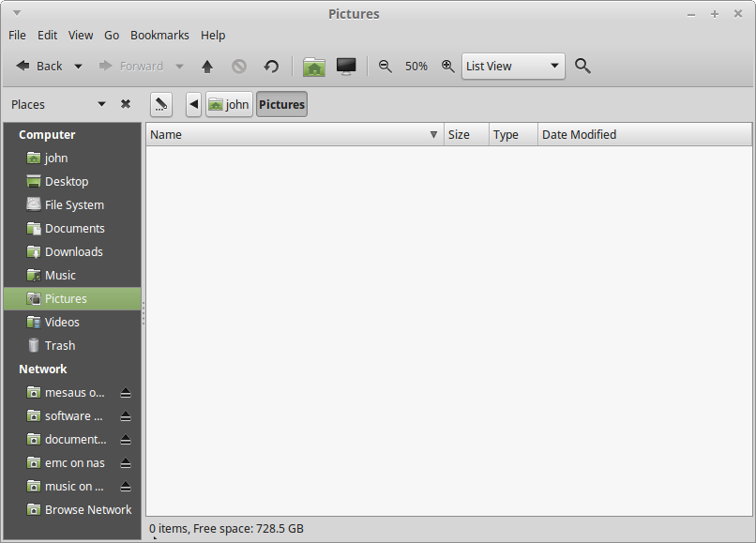
Task: Open Videos in the sidebar
Action: (x=72, y=322)
